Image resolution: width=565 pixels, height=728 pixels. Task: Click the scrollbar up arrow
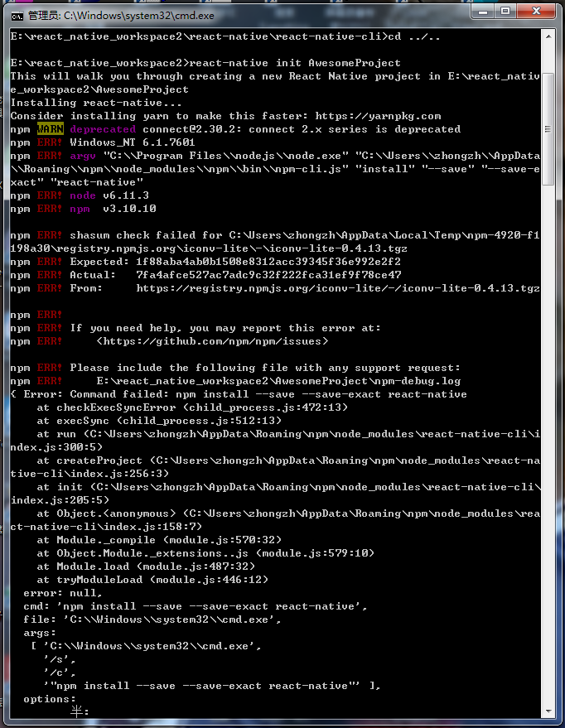(x=548, y=36)
